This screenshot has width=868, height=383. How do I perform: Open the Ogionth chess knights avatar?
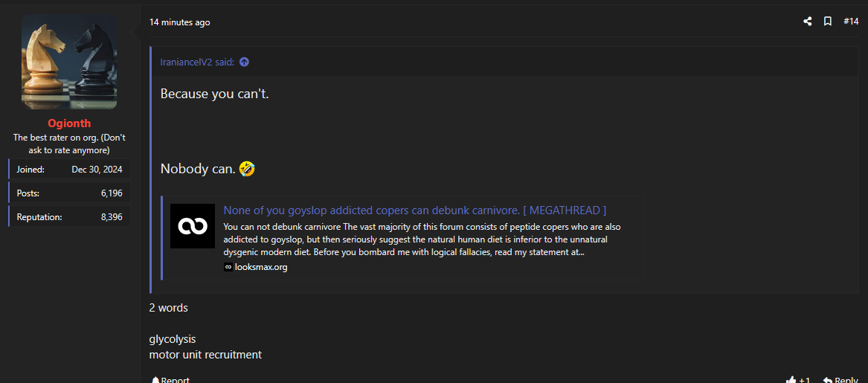(69, 62)
